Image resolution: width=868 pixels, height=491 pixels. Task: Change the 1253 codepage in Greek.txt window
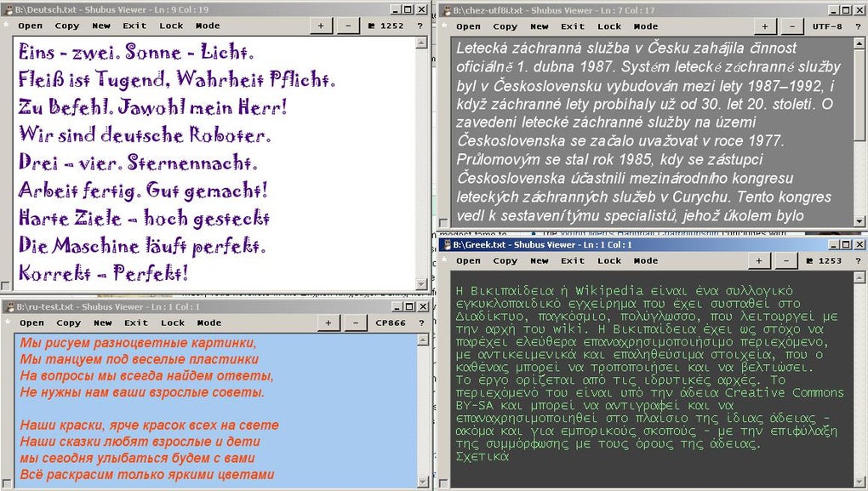(825, 260)
